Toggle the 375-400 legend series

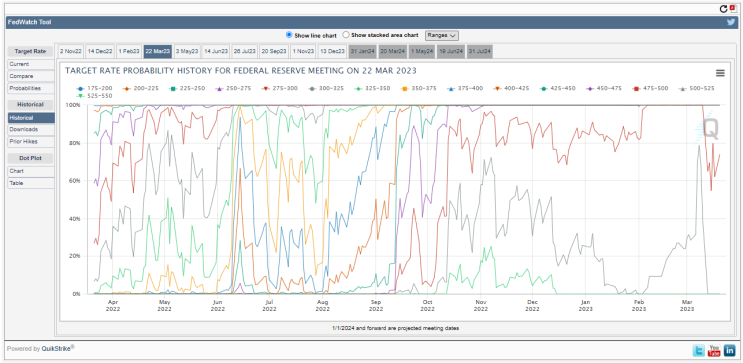coord(465,88)
